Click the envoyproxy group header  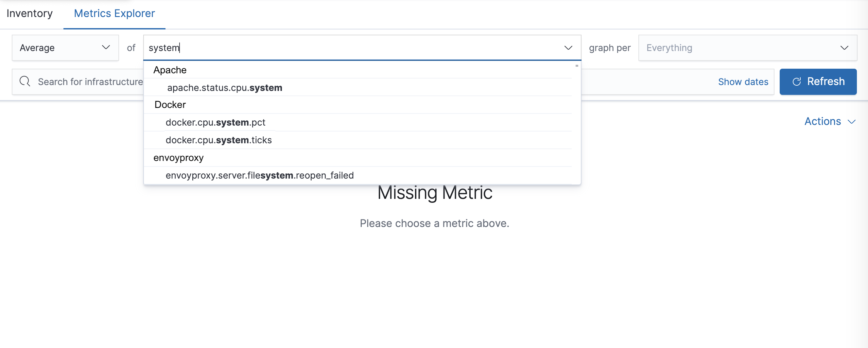pos(179,157)
